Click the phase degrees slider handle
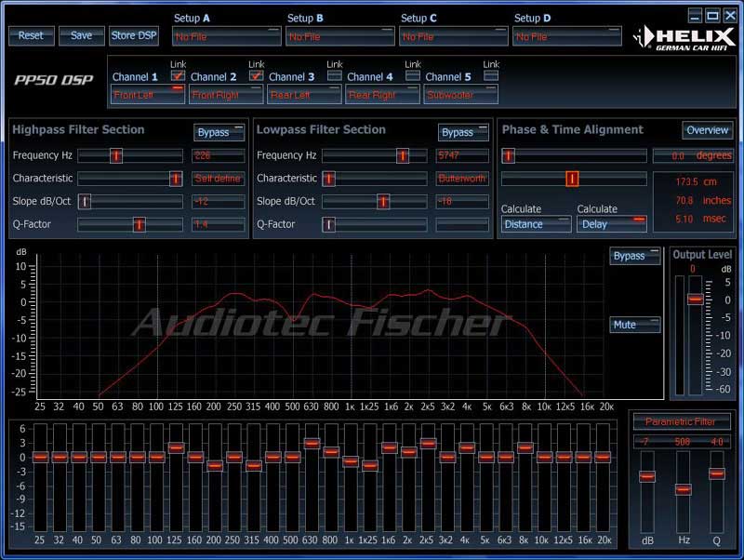 coord(508,155)
